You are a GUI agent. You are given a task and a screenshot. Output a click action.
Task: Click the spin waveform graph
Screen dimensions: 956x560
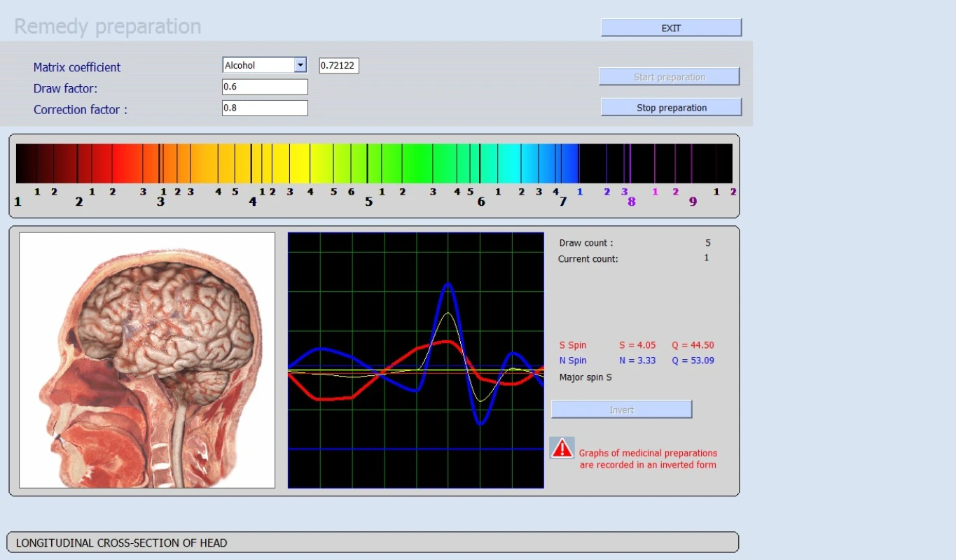click(x=416, y=360)
